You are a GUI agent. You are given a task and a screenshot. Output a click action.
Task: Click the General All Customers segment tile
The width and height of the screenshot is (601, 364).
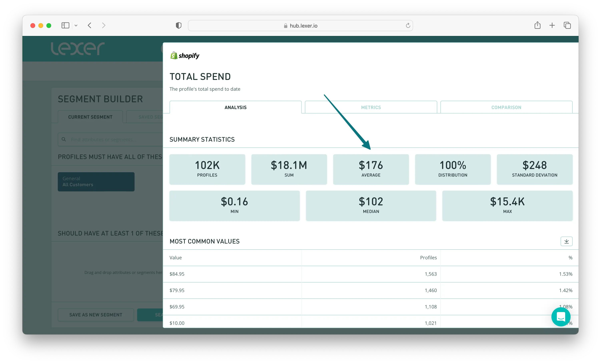[x=96, y=182]
